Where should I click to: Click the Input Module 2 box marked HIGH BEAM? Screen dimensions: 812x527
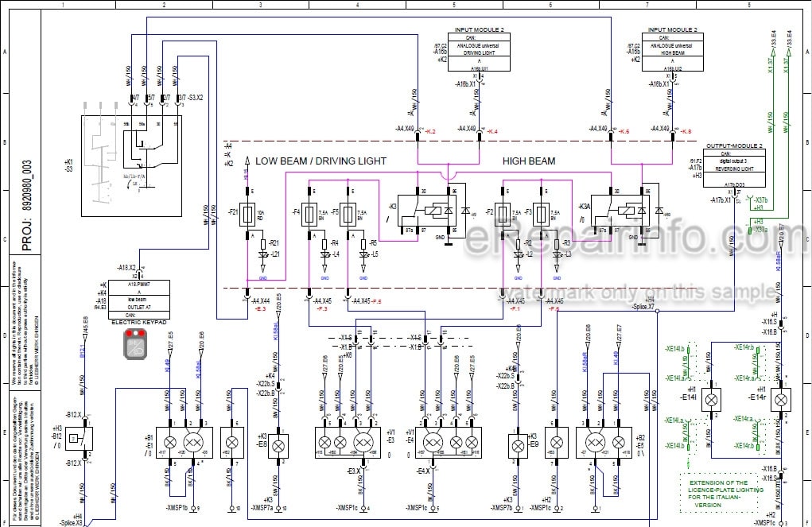point(672,52)
